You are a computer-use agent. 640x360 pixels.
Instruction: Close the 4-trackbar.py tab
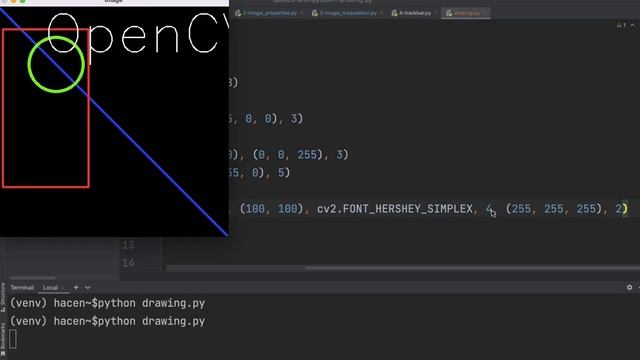point(436,13)
